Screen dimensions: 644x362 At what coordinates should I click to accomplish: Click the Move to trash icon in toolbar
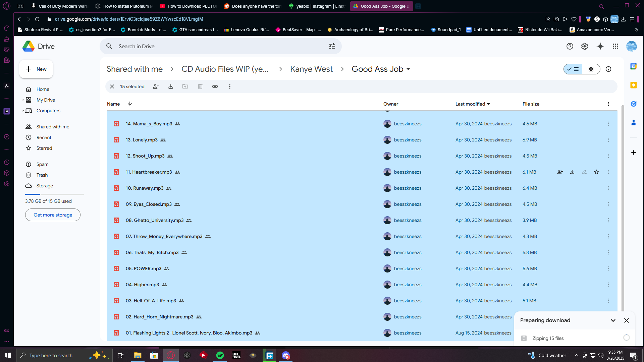(200, 86)
